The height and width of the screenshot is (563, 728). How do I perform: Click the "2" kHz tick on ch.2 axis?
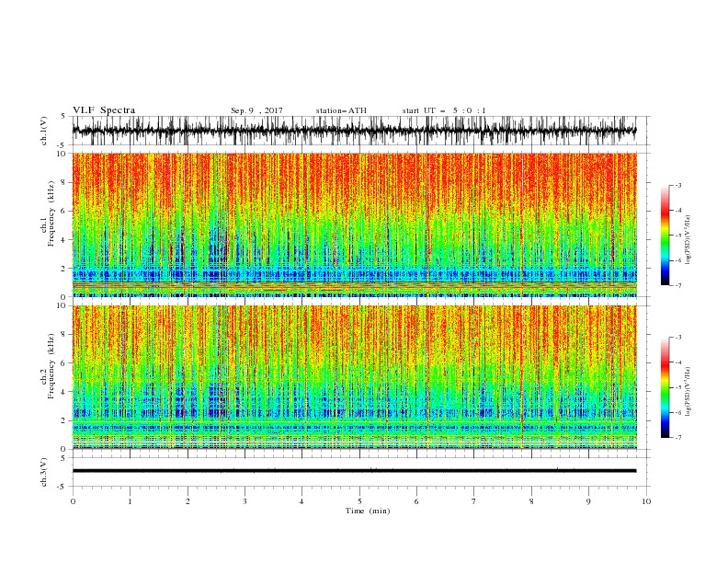tap(64, 420)
